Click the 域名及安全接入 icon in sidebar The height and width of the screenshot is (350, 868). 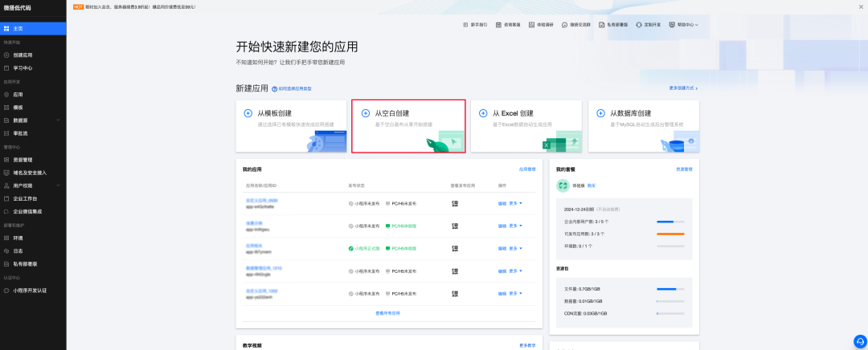tap(6, 173)
